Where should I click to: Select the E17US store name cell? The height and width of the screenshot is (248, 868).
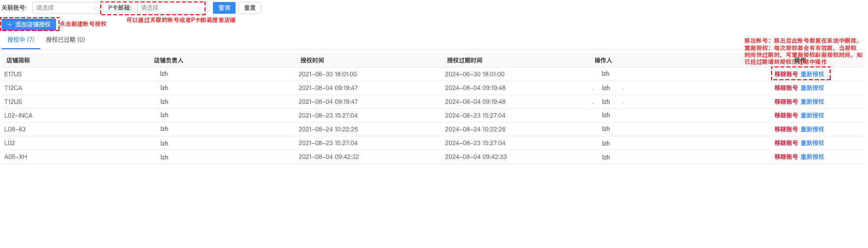(13, 74)
